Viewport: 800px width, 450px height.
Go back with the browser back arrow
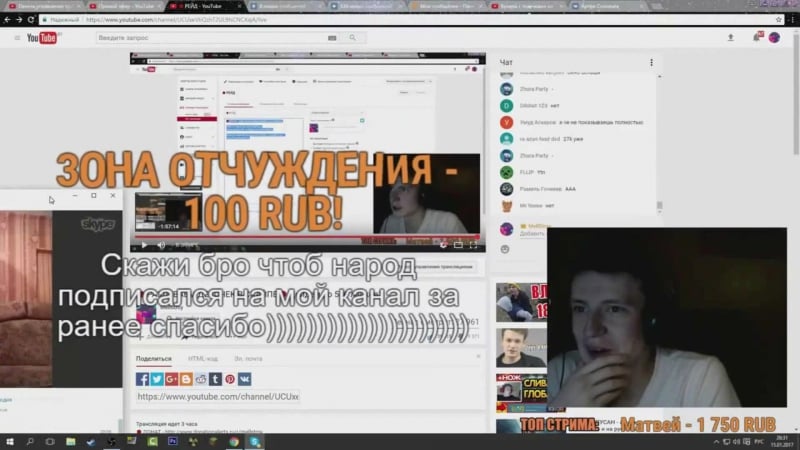7,19
